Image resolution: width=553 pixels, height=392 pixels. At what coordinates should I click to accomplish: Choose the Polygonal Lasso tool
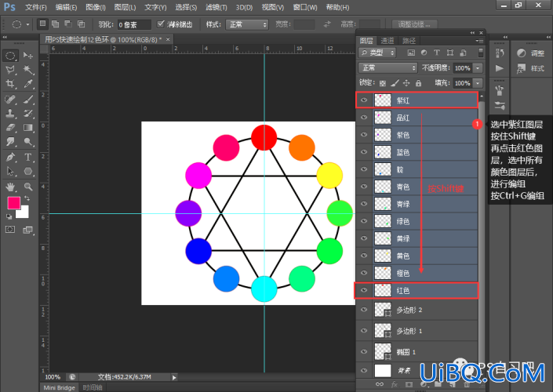tap(10, 70)
